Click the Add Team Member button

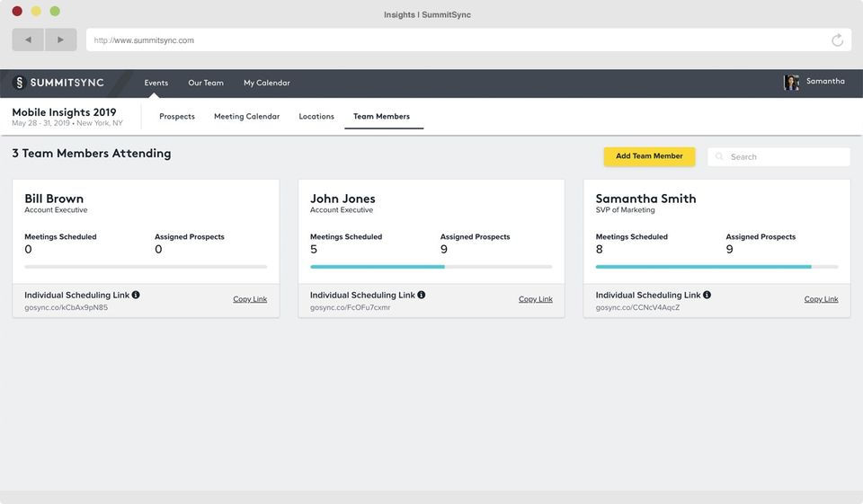pos(649,156)
